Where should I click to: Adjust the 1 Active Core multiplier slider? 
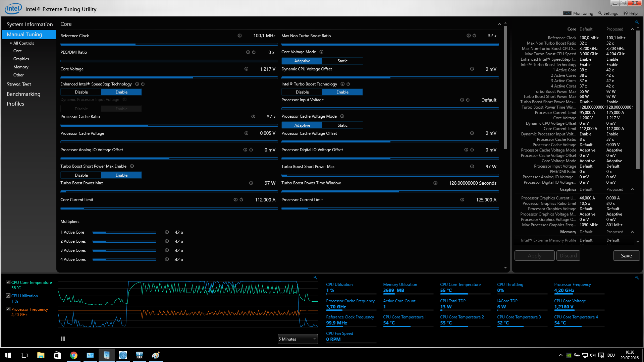point(124,232)
